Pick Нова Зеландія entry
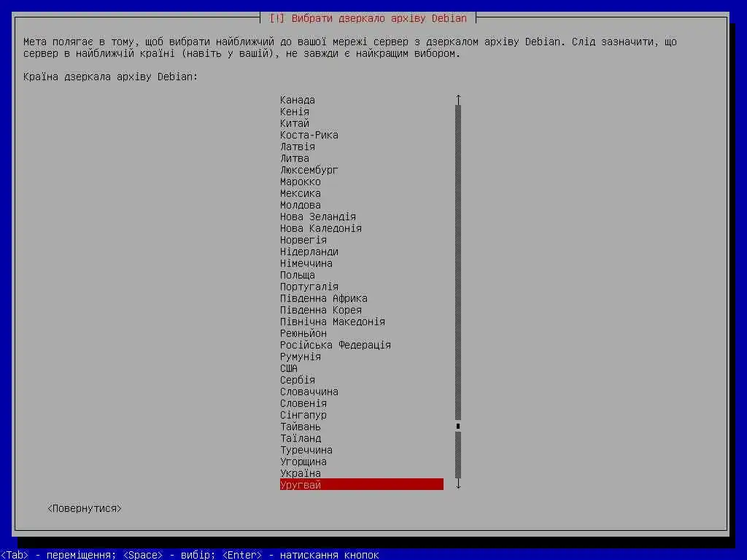Viewport: 747px width, 560px height. tap(318, 217)
